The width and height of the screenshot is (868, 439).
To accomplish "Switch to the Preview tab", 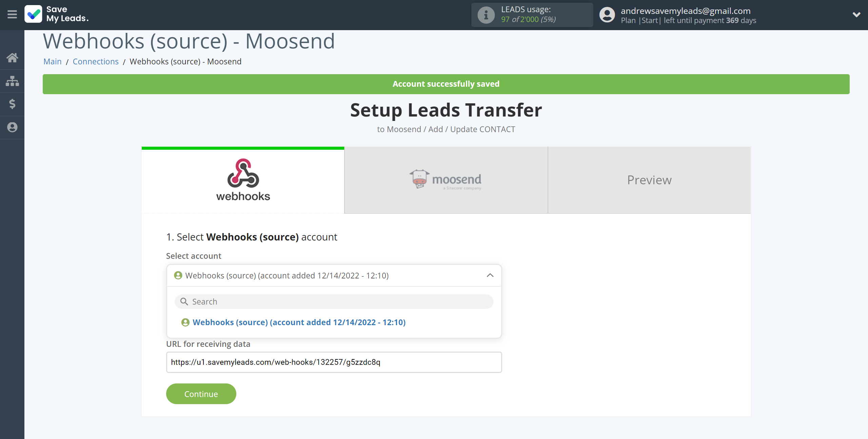I will (x=649, y=179).
